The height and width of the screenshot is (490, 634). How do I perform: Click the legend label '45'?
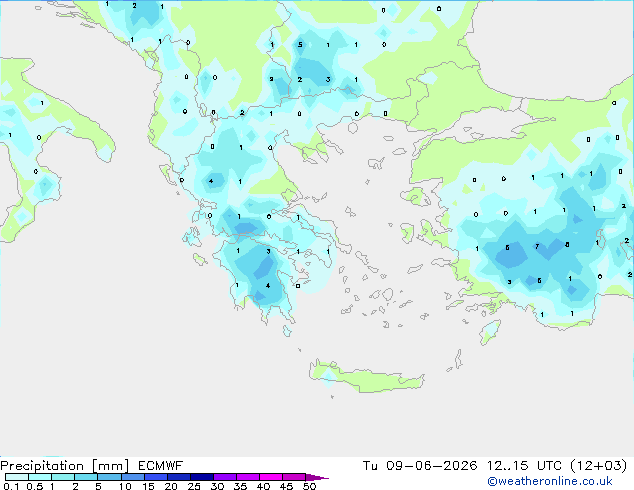coord(287,486)
